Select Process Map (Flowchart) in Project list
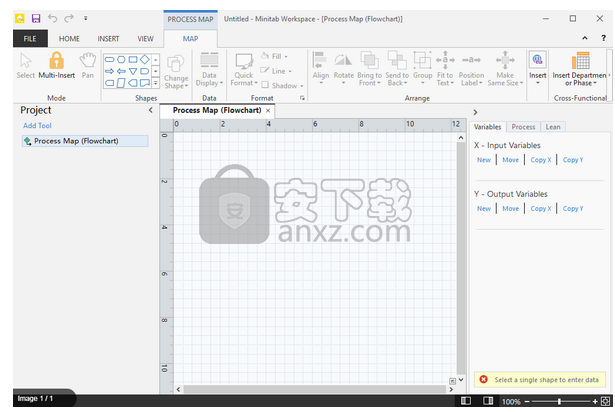The height and width of the screenshot is (412, 615). pos(85,141)
